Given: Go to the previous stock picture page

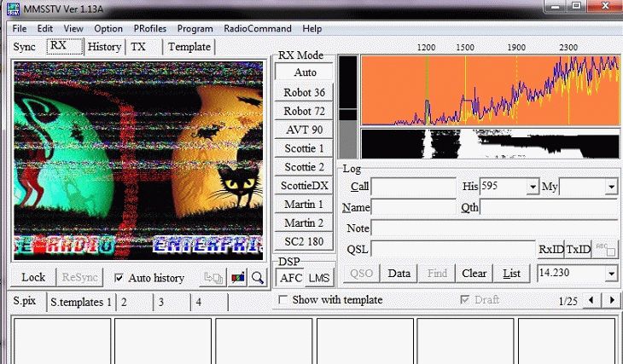Looking at the screenshot, I should (x=591, y=300).
